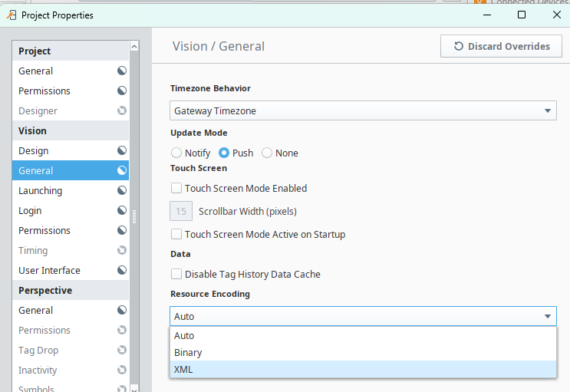Open the Timezone Behavior dropdown

point(363,110)
